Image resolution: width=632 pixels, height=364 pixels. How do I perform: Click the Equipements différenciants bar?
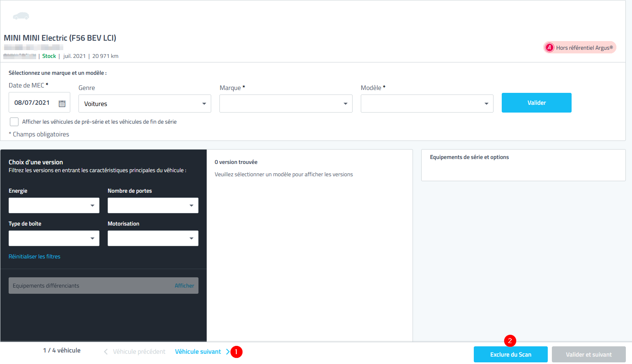click(104, 286)
